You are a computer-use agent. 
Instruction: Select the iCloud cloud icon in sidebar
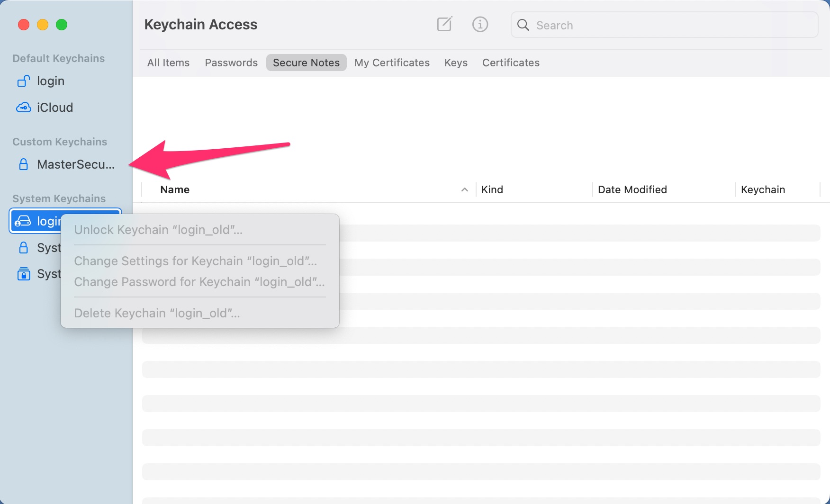pos(23,107)
